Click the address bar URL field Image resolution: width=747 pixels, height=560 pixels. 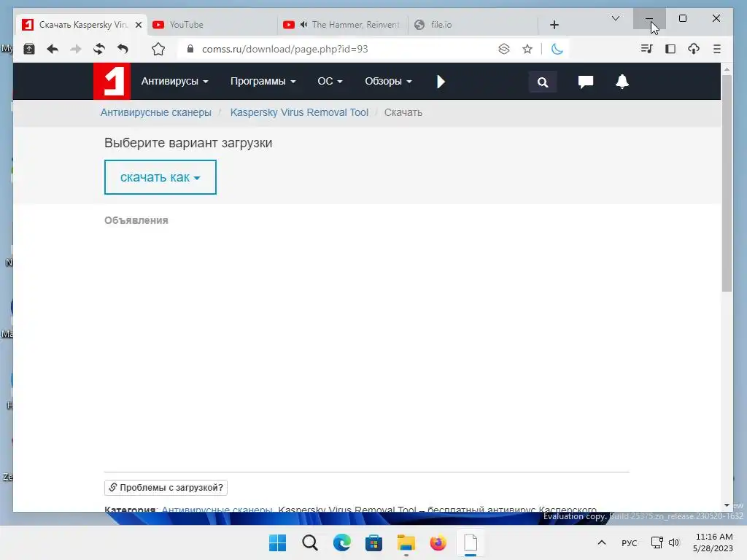(343, 49)
